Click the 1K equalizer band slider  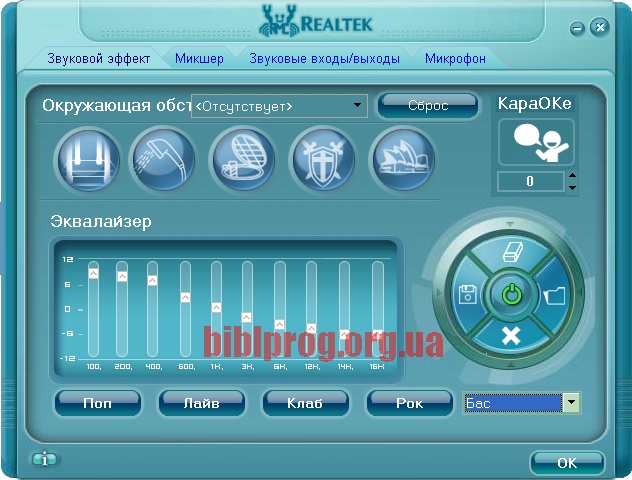tap(217, 308)
